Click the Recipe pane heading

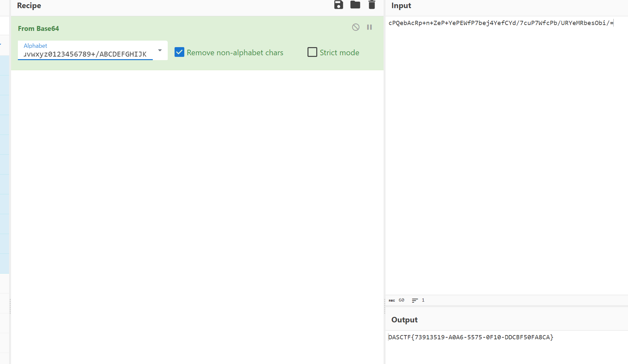click(x=29, y=6)
